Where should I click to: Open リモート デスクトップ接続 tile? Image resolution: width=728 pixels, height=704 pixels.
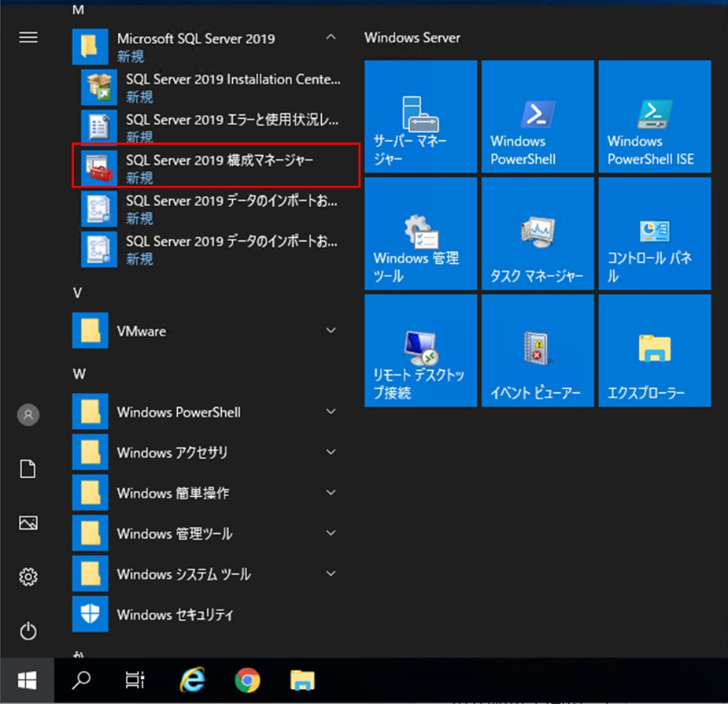point(420,350)
